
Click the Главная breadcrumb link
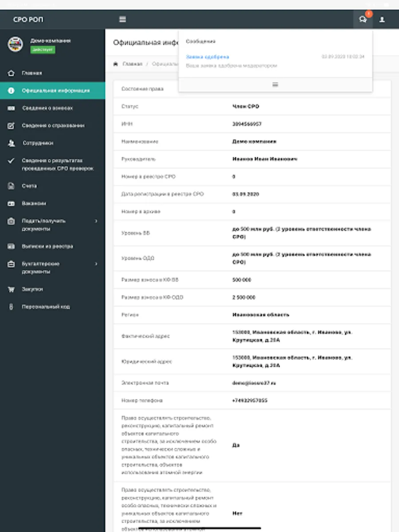point(132,64)
